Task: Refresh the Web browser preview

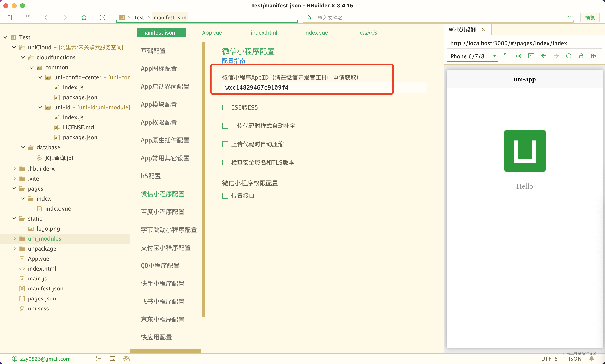Action: pos(569,56)
